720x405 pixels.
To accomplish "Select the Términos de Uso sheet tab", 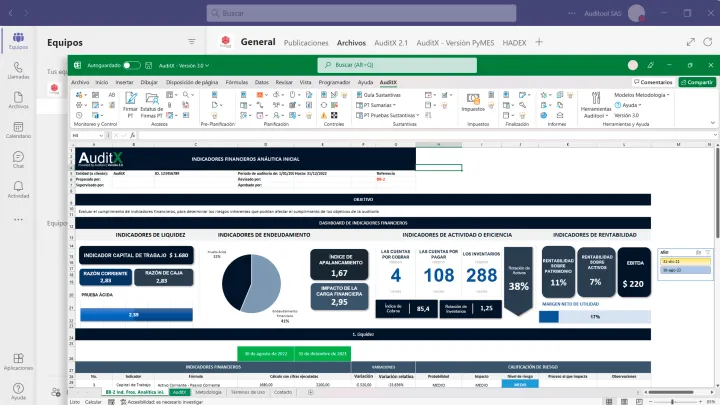I will [x=248, y=392].
